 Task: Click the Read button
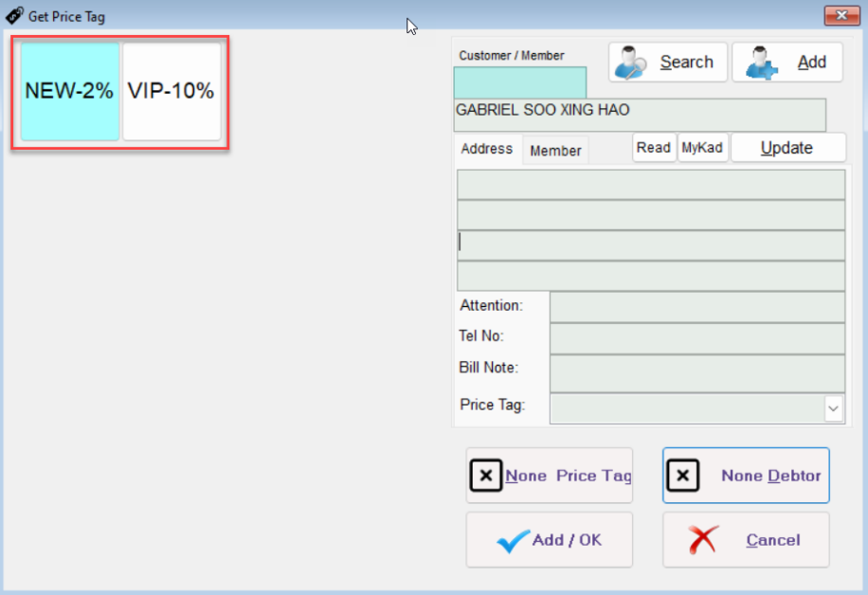click(654, 148)
